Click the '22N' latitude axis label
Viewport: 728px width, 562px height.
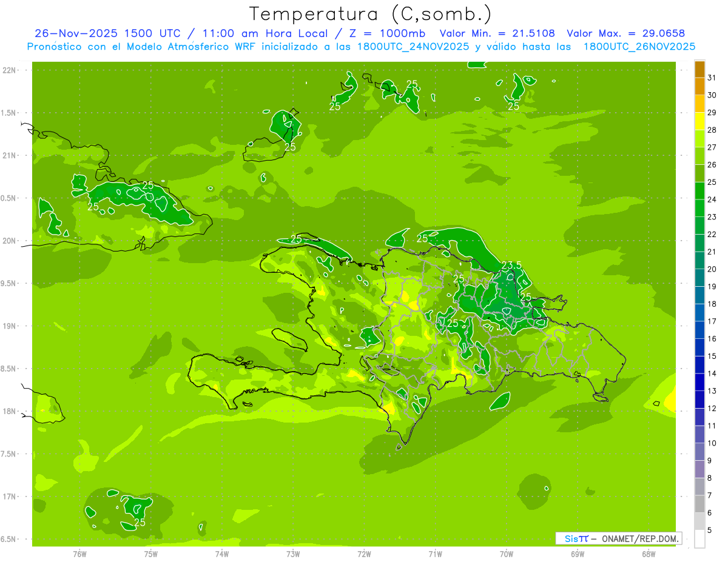tap(10, 70)
